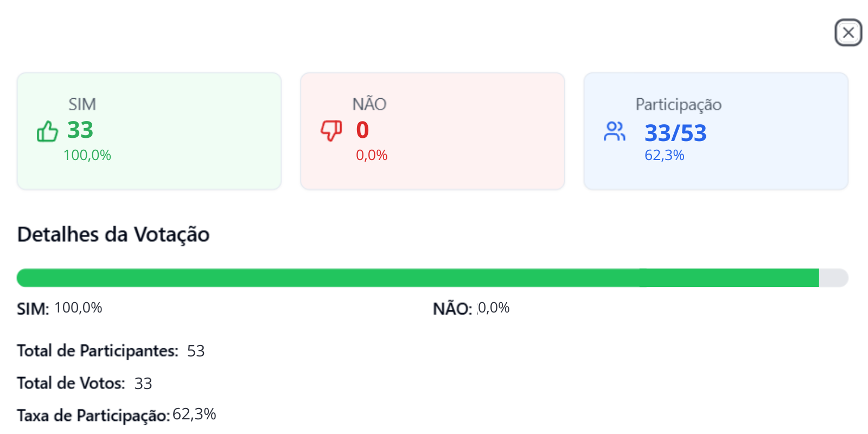This screenshot has height=434, width=868.
Task: Click the red thumbs-down icon
Action: (331, 131)
